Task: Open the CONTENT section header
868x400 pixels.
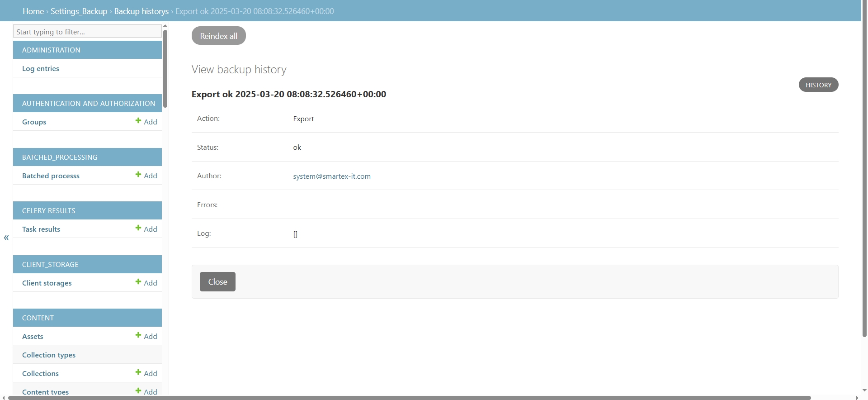Action: [87, 318]
